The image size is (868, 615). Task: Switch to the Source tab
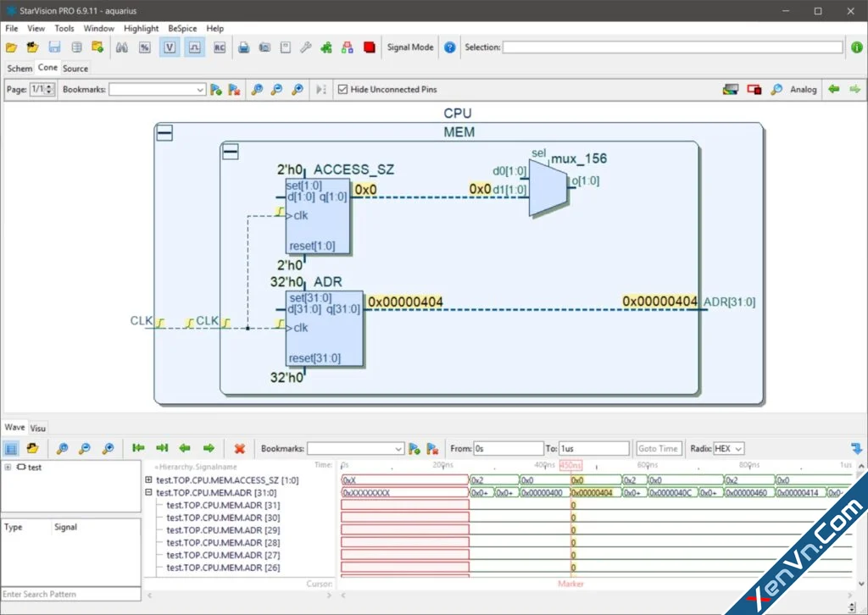click(75, 69)
